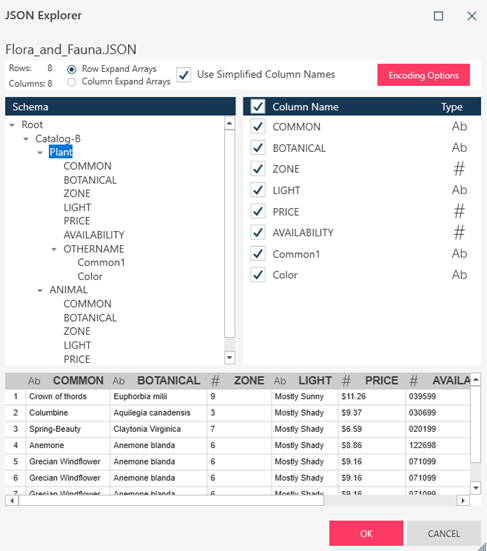Screen dimensions: 487x551
Task: Collapse the OTHERNAME node
Action: click(x=54, y=249)
